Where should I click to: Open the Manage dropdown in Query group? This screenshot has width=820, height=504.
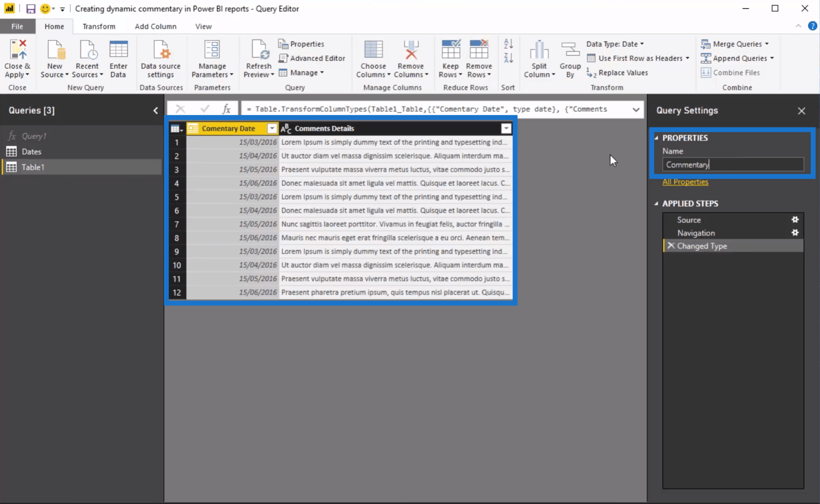(301, 73)
